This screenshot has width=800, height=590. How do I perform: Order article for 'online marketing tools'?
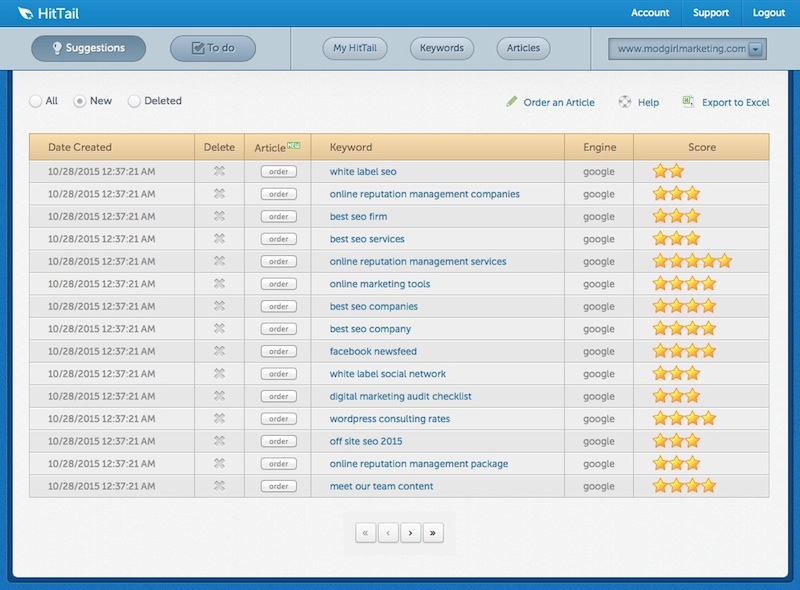point(279,284)
